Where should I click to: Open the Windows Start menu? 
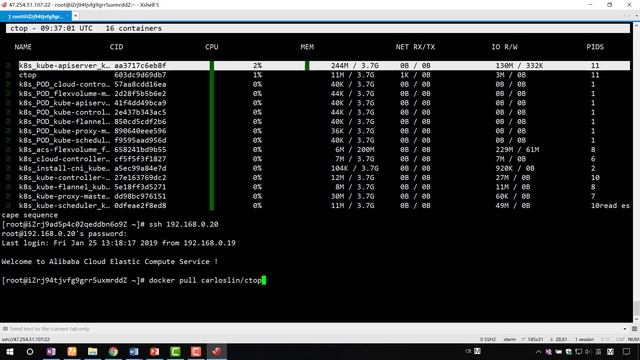coord(9,351)
